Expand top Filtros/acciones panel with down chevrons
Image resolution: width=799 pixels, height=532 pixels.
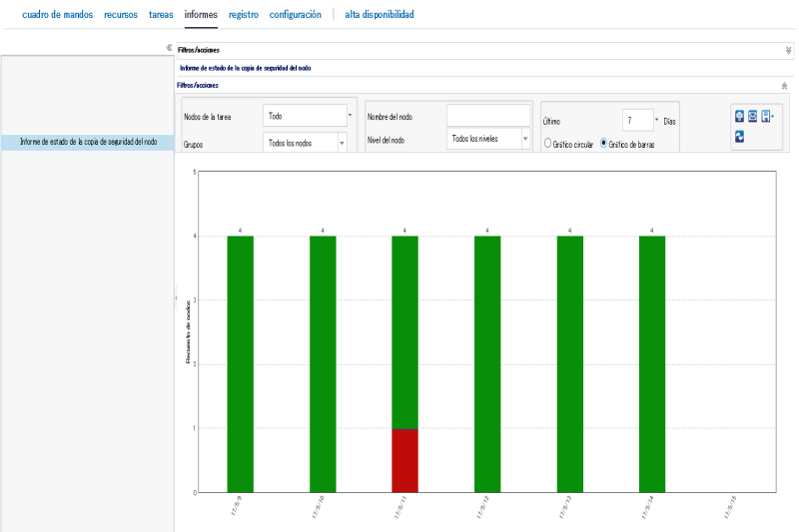pyautogui.click(x=788, y=50)
